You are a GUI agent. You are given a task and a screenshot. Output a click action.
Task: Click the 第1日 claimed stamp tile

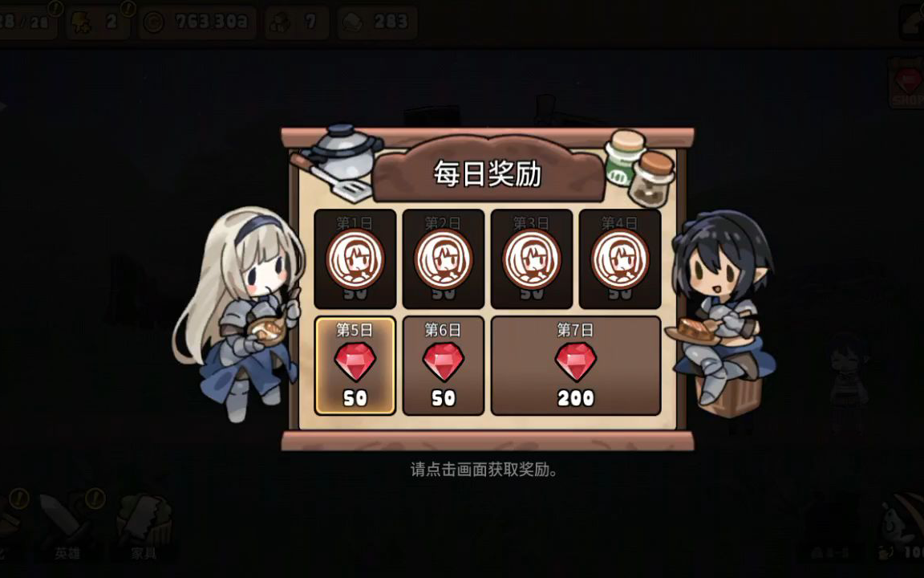pyautogui.click(x=355, y=259)
